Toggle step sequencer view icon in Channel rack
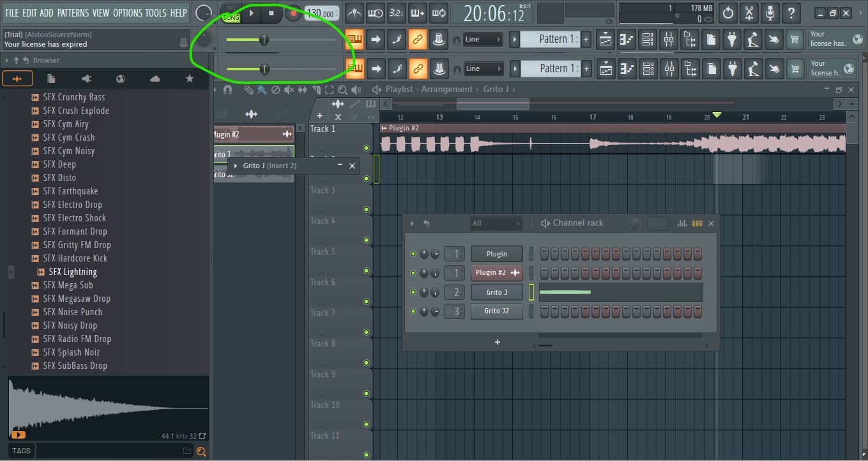The image size is (868, 461). [697, 223]
